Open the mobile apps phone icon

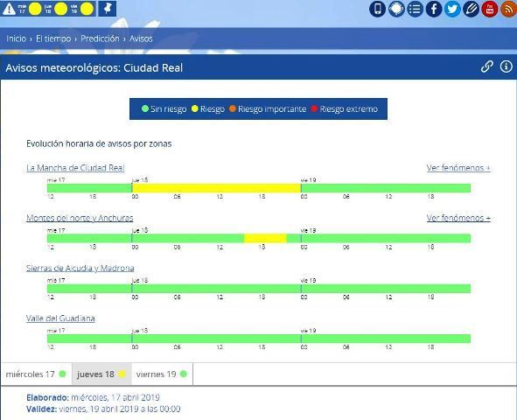(x=378, y=9)
